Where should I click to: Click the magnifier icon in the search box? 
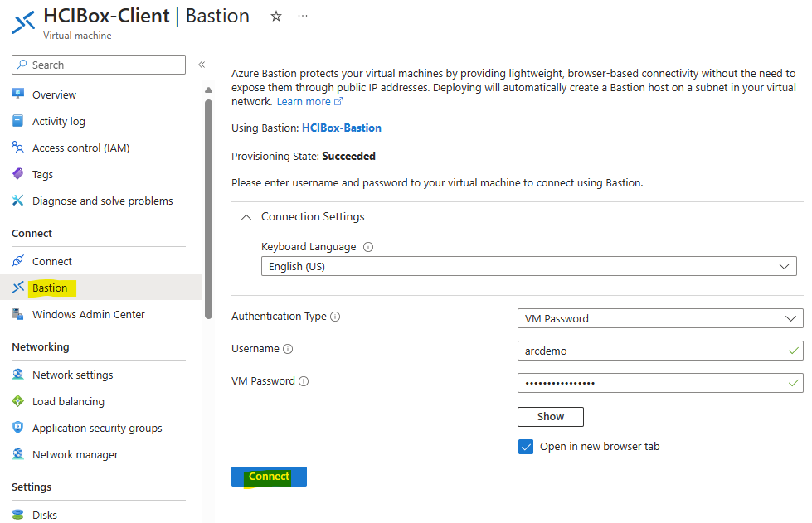tap(22, 65)
